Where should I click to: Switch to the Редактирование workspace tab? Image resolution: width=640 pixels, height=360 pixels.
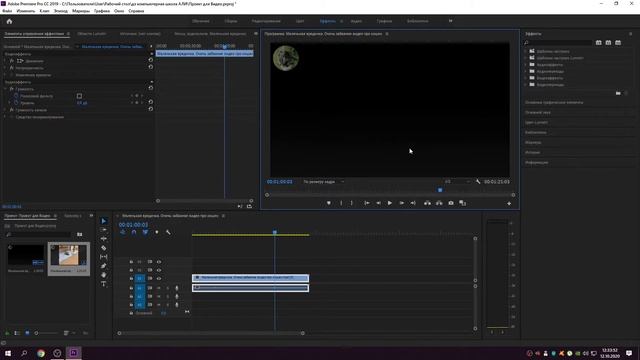click(x=266, y=21)
